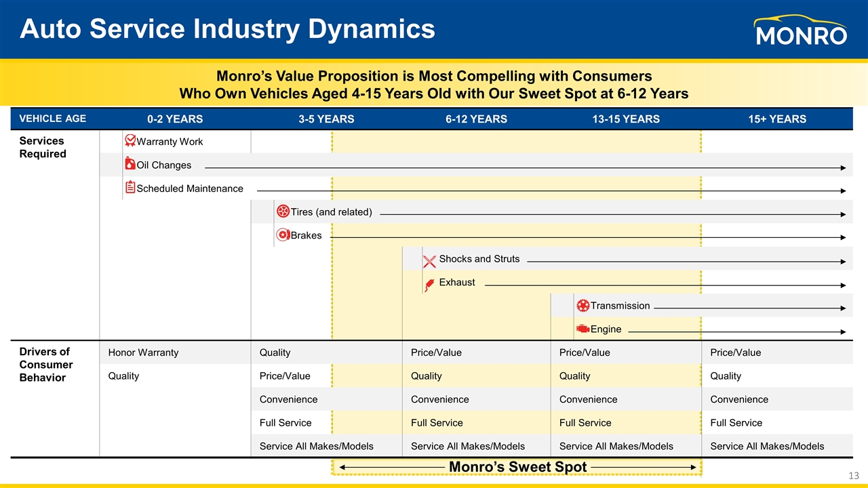Select the 'Tires (and related)' label
868x488 pixels.
pos(332,212)
